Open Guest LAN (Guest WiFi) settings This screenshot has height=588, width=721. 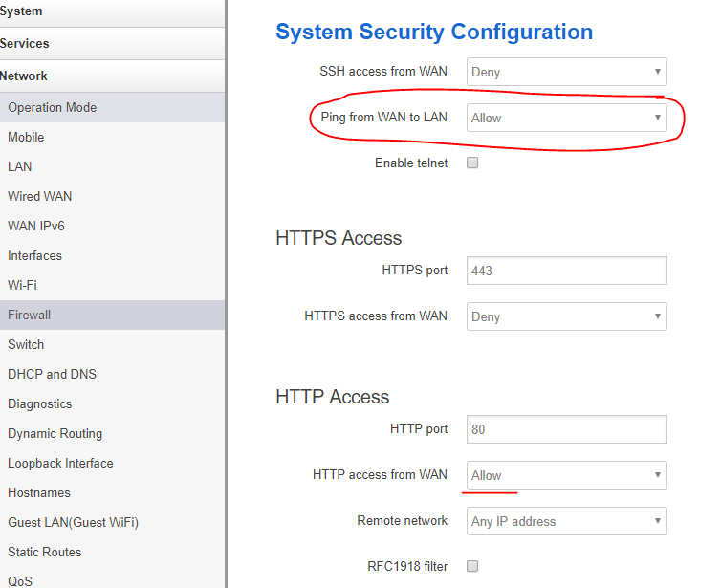pyautogui.click(x=74, y=523)
